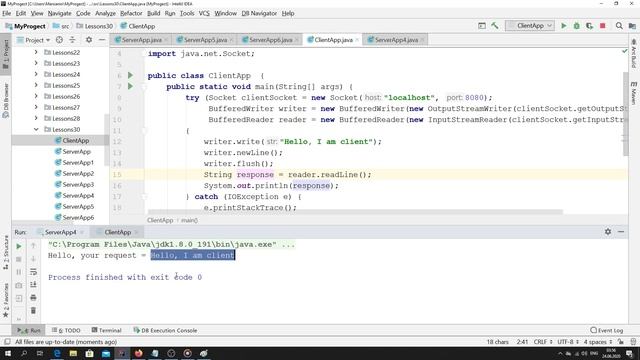
Task: Stop the running process with red square
Action: click(x=602, y=26)
